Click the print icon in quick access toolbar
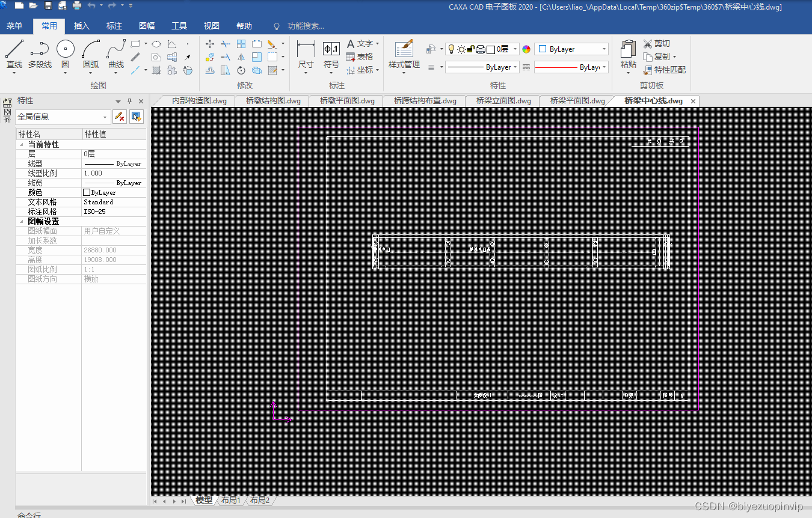Image resolution: width=812 pixels, height=518 pixels. tap(77, 5)
